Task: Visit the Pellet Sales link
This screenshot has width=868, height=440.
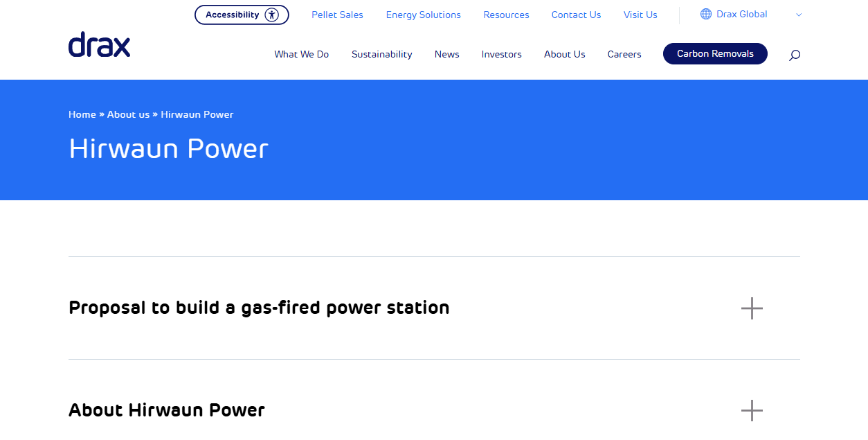Action: click(337, 14)
